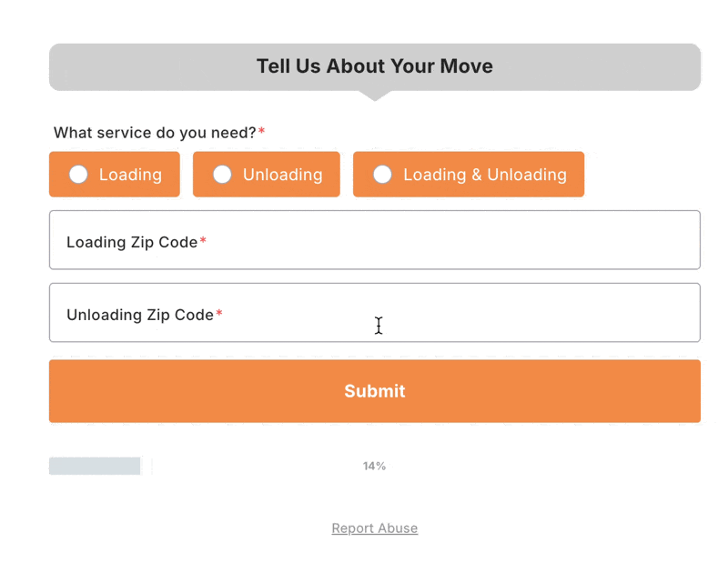Click the 14% percentage label
This screenshot has width=728, height=573.
click(x=374, y=466)
